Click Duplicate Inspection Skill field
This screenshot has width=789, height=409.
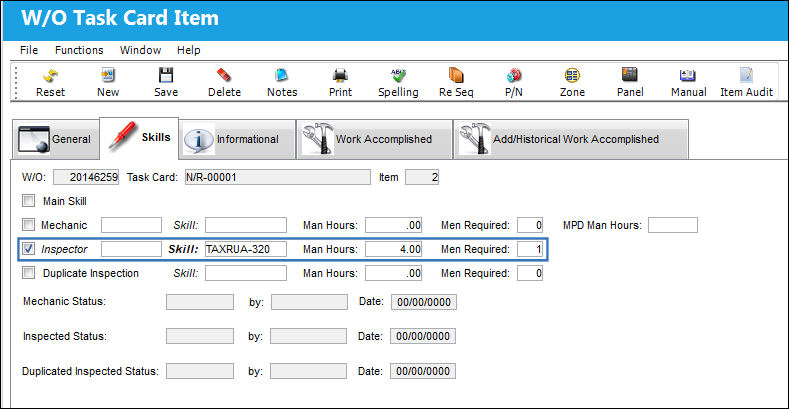coord(246,273)
